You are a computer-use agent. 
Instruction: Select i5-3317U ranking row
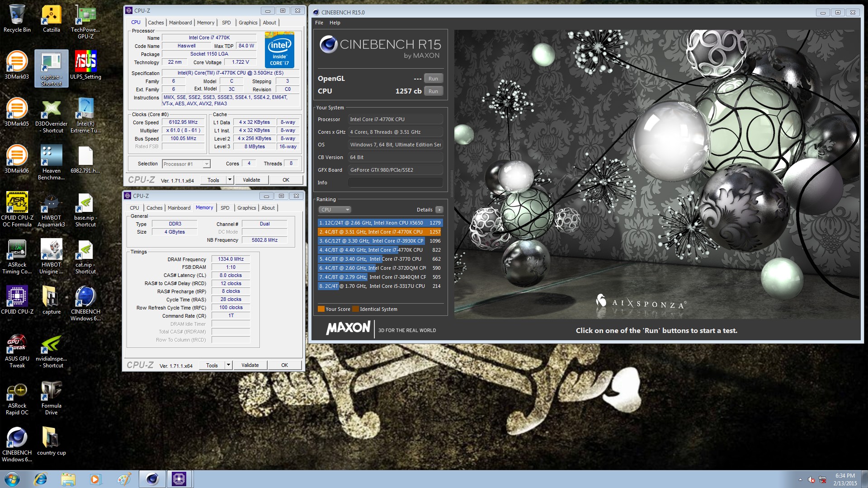tap(380, 286)
